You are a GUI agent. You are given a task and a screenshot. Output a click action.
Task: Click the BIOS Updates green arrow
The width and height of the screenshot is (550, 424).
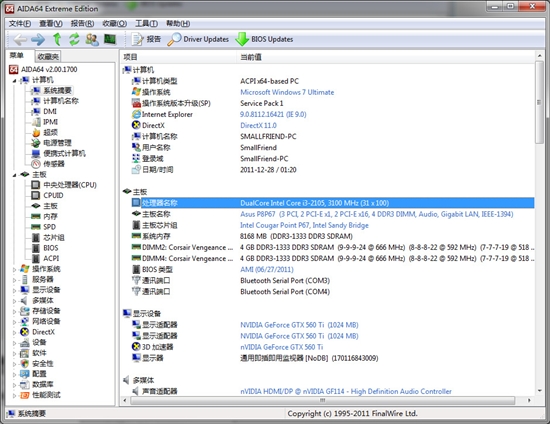pyautogui.click(x=242, y=39)
